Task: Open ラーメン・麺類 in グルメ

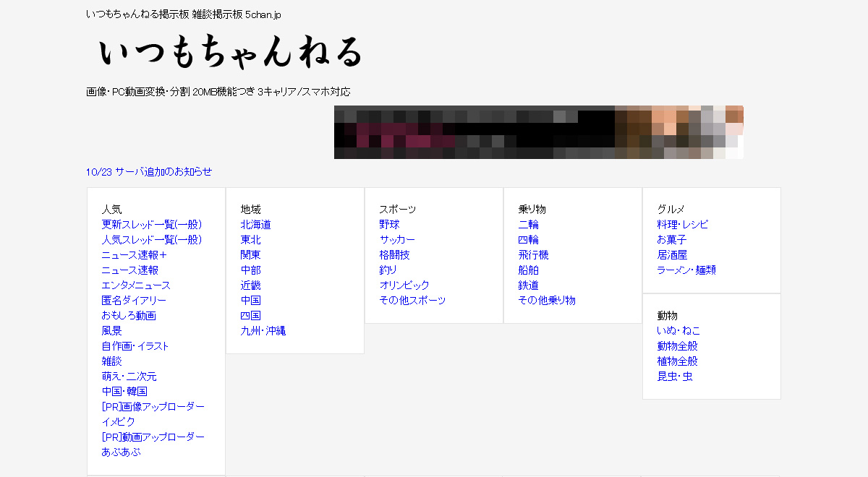Action: coord(686,270)
